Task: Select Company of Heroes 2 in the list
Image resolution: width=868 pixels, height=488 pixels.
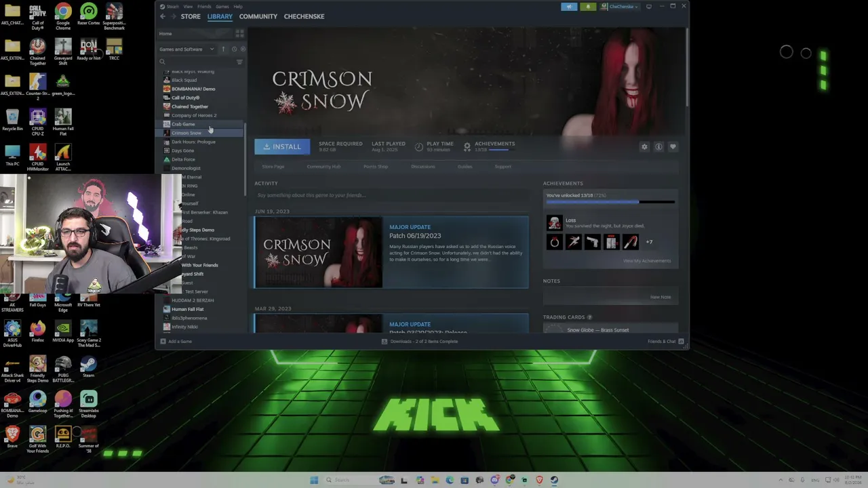Action: point(193,115)
